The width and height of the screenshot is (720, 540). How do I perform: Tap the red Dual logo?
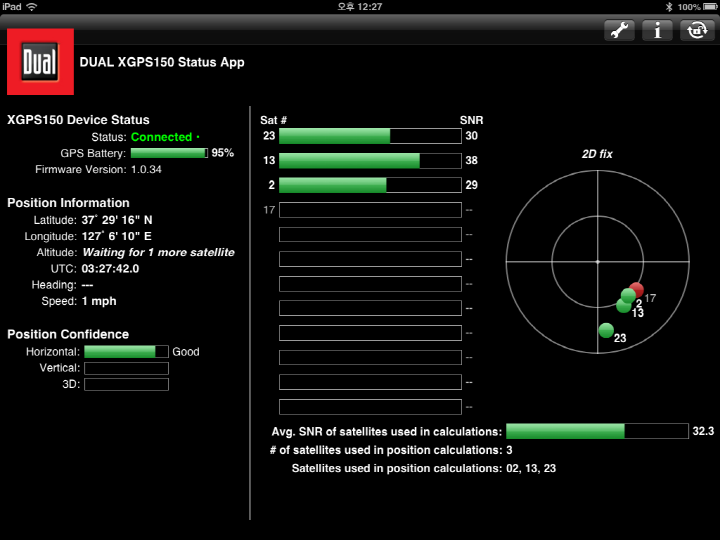40,62
